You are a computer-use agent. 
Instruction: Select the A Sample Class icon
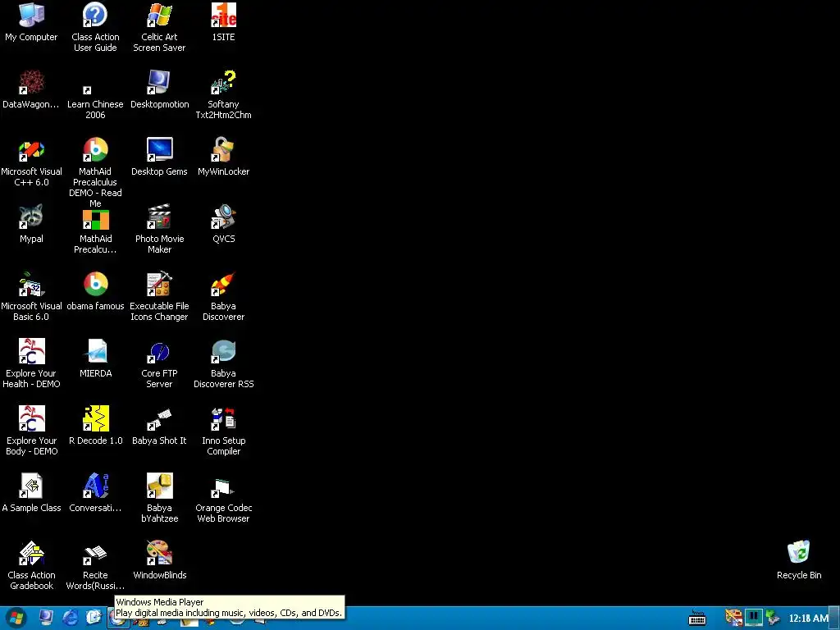[31, 486]
